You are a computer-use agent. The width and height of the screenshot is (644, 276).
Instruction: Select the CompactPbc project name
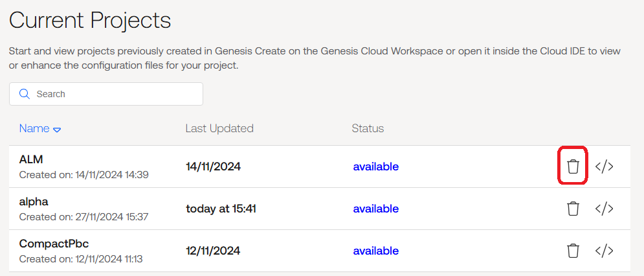[54, 244]
